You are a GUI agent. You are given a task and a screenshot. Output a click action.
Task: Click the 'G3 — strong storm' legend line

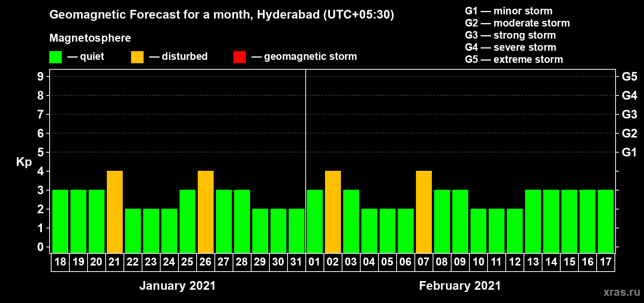(x=510, y=35)
